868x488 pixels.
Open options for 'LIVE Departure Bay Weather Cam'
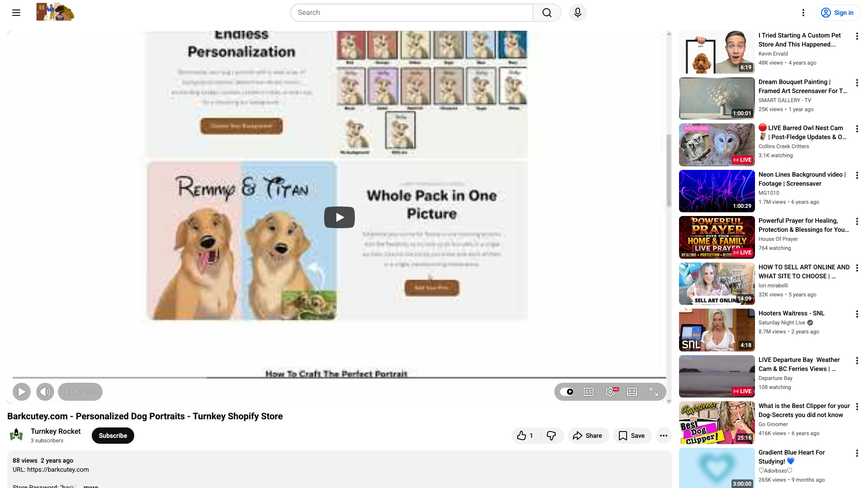[857, 361]
